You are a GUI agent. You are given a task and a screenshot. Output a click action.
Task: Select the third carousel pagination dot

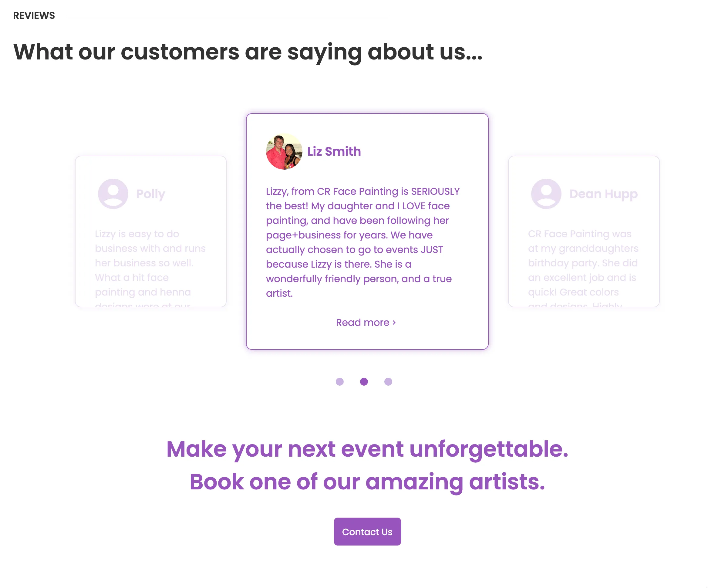click(x=388, y=381)
